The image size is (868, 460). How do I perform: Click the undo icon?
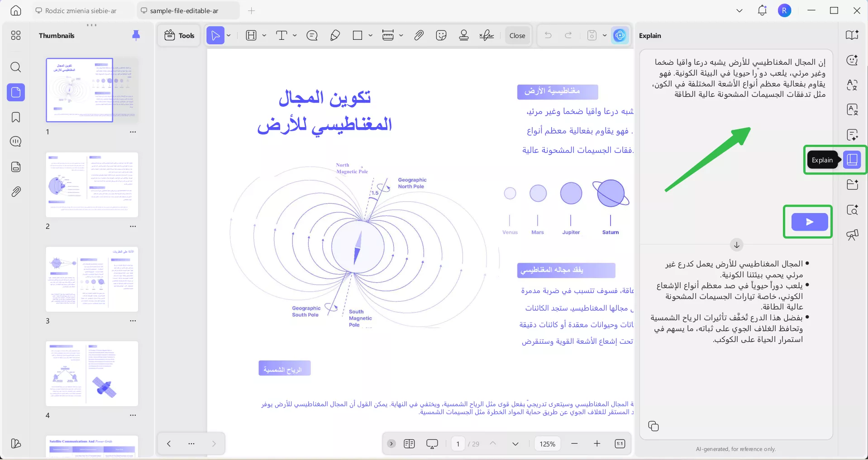[x=548, y=35]
